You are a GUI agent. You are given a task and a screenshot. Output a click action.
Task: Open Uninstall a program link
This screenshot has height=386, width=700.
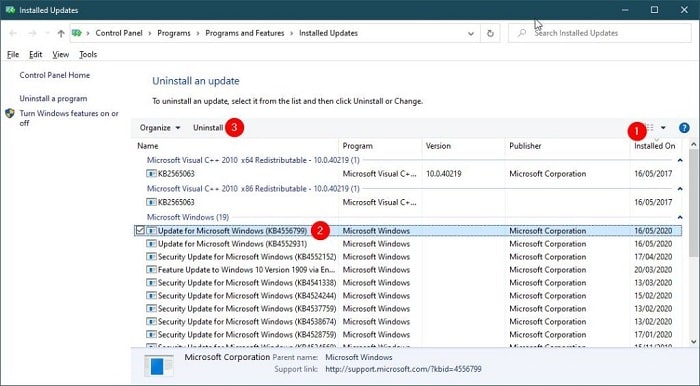53,99
